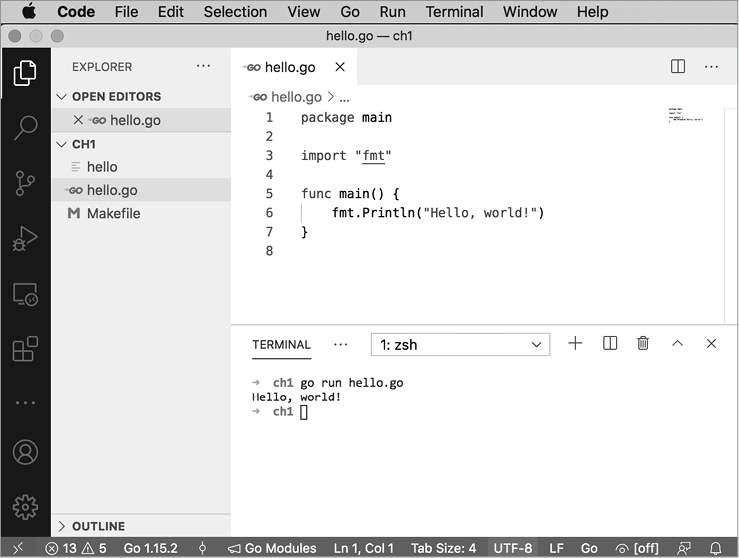This screenshot has height=558, width=739.
Task: Split the editor to the right
Action: click(678, 67)
